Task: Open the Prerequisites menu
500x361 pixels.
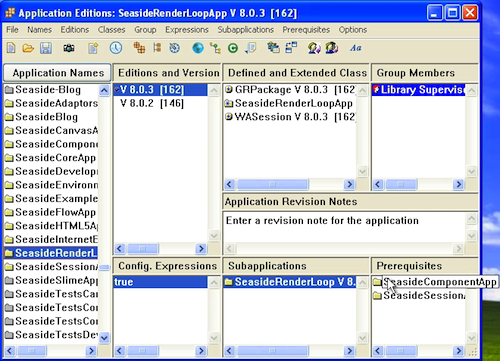Action: coord(306,30)
